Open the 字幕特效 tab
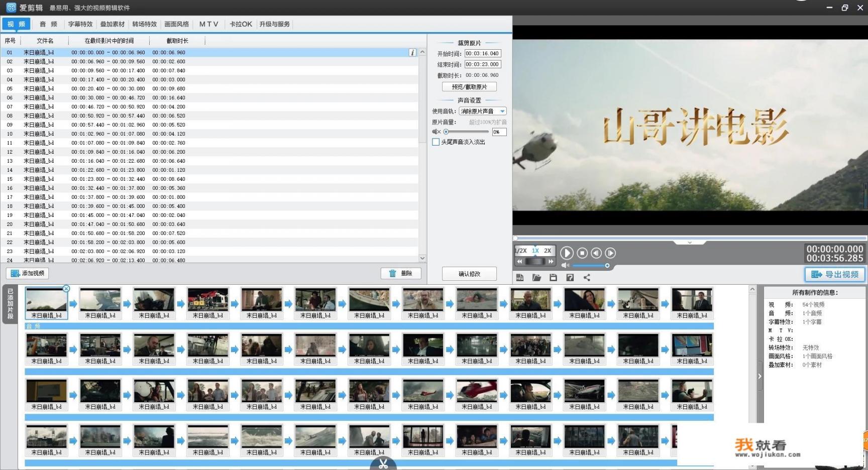Screen dimensions: 868x470 point(80,24)
